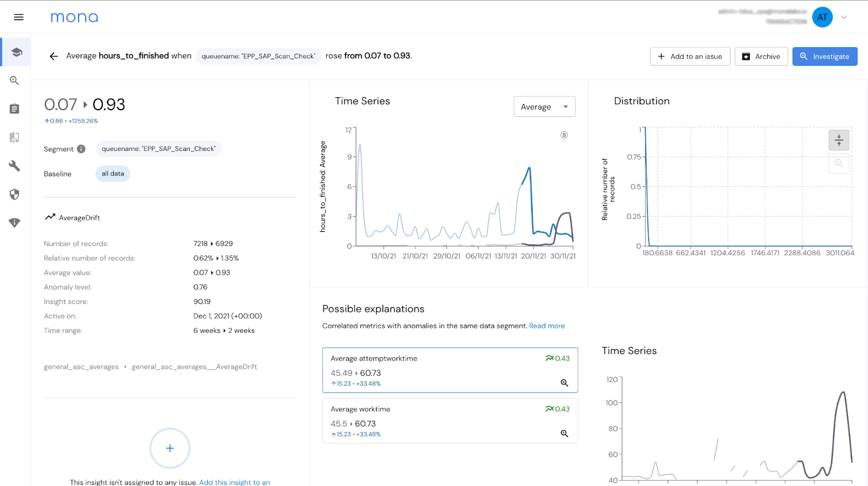
Task: Click the distribution collapse vertical axis icon
Action: point(839,140)
